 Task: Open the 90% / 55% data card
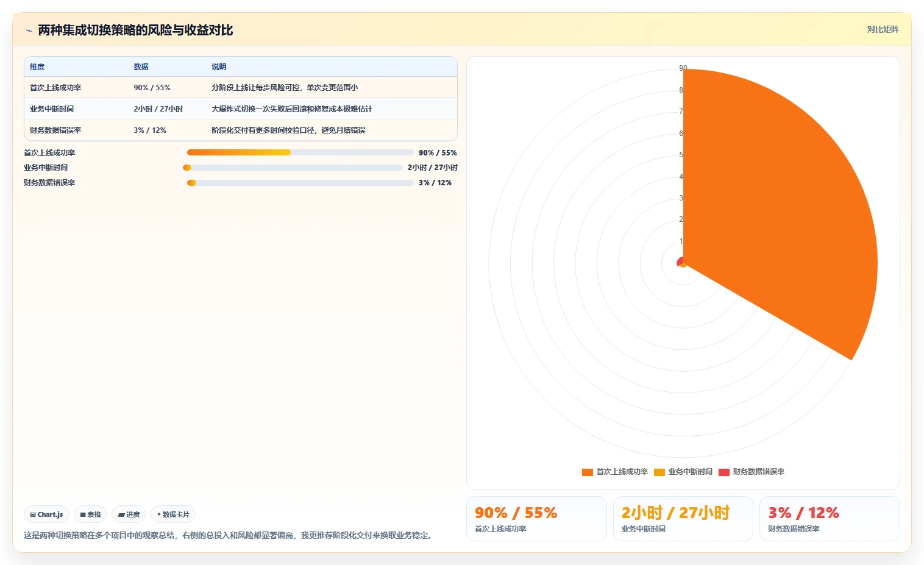point(536,519)
